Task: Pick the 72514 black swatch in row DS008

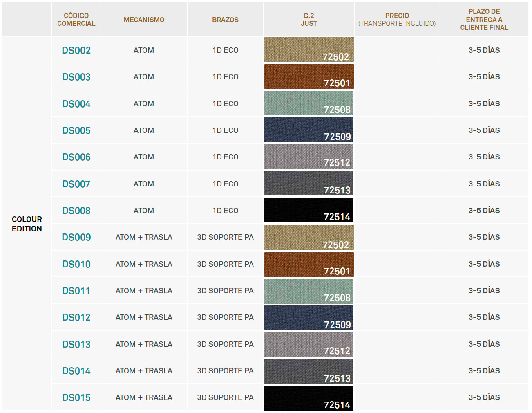Action: (309, 210)
